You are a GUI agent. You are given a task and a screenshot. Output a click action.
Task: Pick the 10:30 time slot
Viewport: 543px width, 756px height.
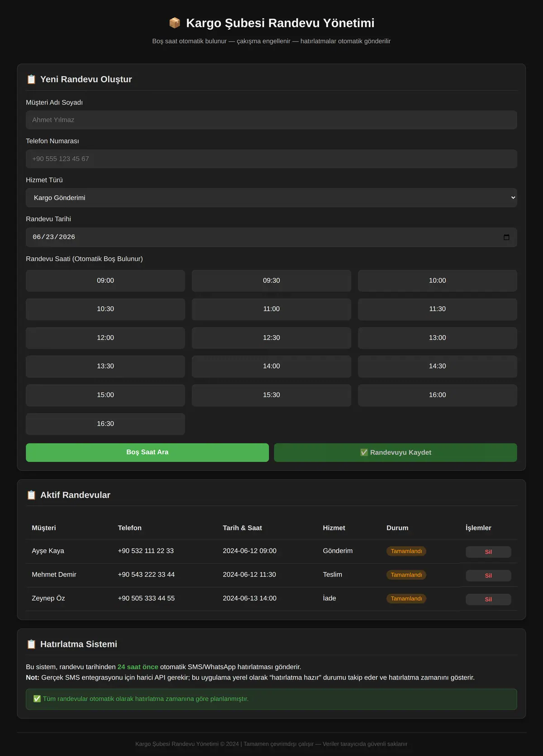click(105, 309)
